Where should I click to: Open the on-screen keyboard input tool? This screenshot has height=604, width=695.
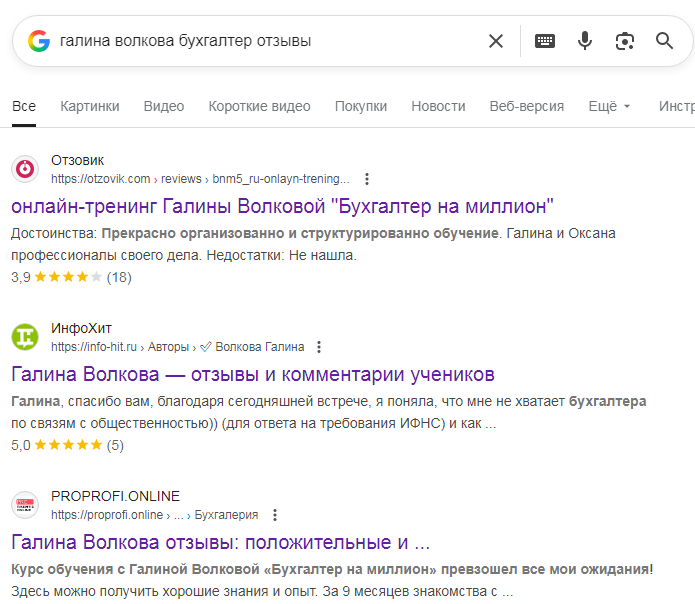click(545, 41)
